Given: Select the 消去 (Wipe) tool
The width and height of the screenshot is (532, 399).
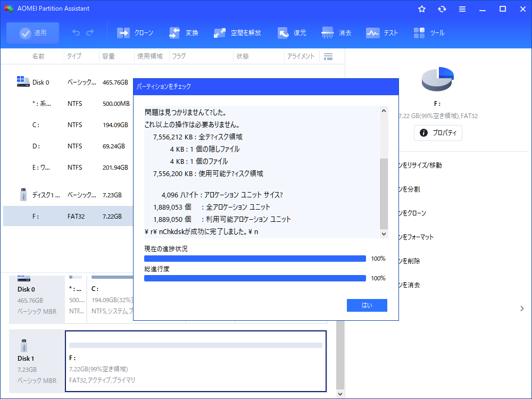Looking at the screenshot, I should [336, 32].
